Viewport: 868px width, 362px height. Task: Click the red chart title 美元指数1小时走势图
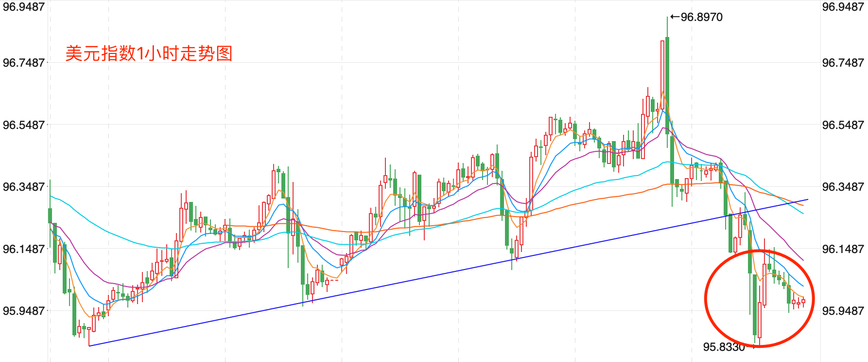pos(149,54)
